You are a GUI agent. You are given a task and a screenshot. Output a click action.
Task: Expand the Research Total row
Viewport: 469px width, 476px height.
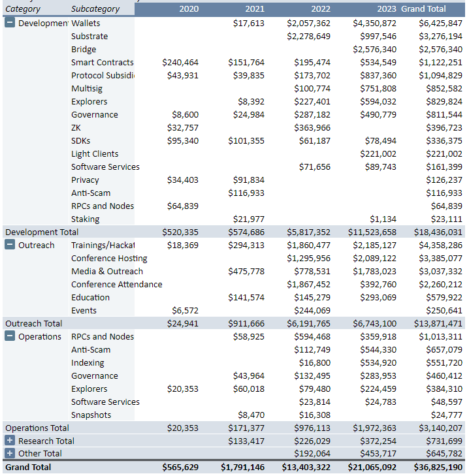click(x=10, y=441)
